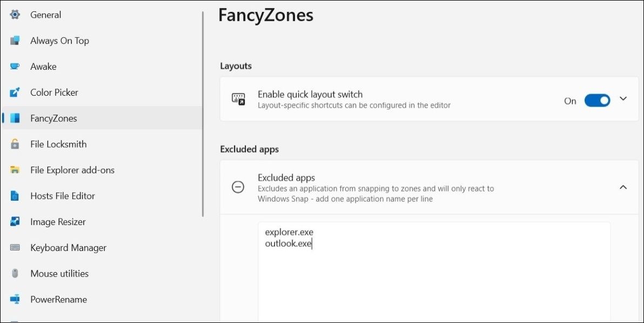Open the PowerRename settings page
The width and height of the screenshot is (644, 323).
click(x=59, y=299)
